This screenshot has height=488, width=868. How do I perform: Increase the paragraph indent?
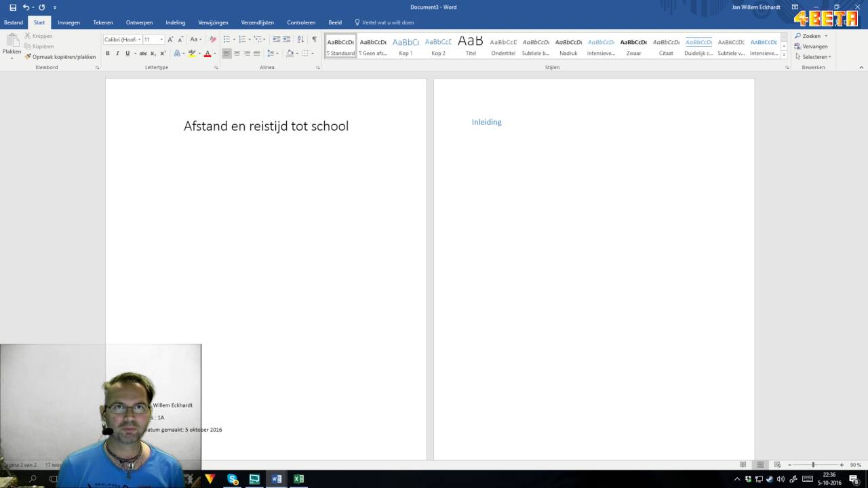[x=286, y=39]
